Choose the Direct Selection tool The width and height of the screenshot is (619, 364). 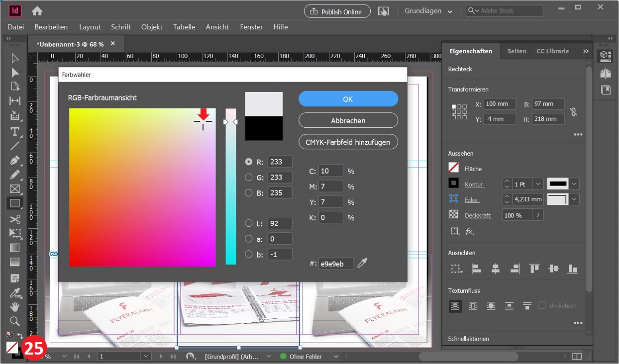click(x=15, y=73)
